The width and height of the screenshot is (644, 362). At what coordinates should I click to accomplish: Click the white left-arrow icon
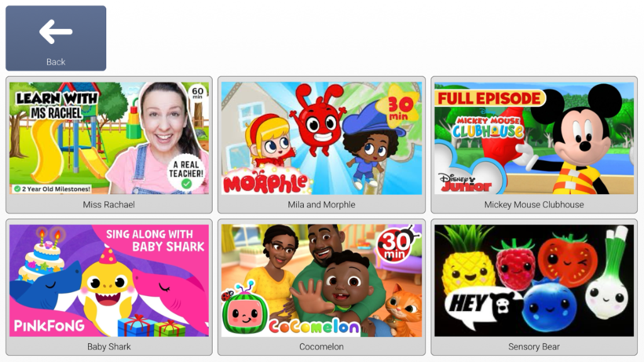coord(56,31)
